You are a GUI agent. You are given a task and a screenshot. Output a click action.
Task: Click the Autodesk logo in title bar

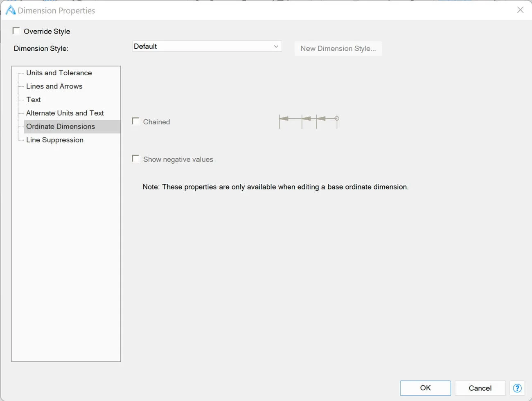pos(11,10)
